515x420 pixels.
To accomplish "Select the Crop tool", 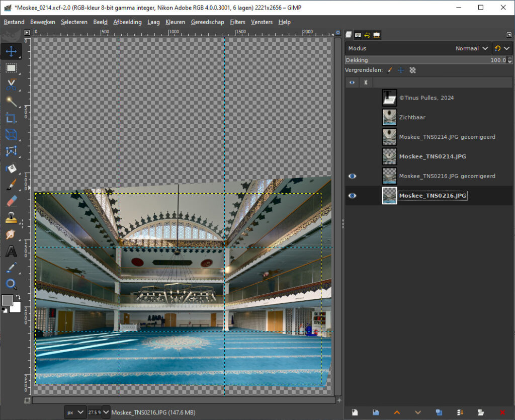I will point(11,118).
